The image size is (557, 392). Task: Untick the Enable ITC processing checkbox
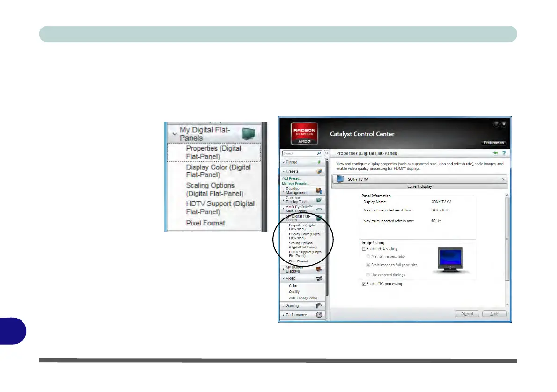coord(364,283)
